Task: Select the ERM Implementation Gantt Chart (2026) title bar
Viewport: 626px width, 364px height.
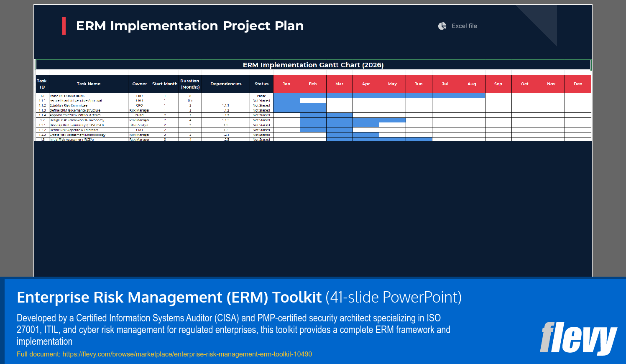Action: click(x=313, y=65)
